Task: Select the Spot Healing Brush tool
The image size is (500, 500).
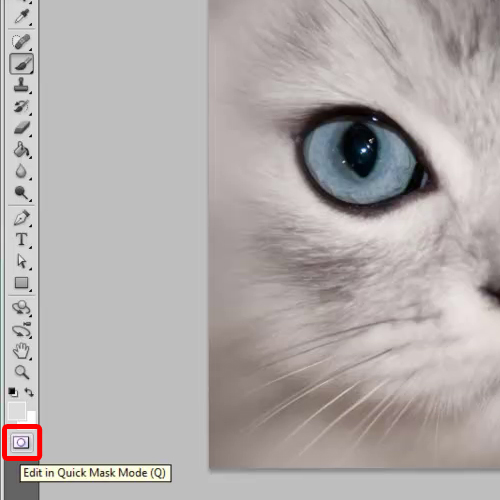Action: [x=22, y=41]
